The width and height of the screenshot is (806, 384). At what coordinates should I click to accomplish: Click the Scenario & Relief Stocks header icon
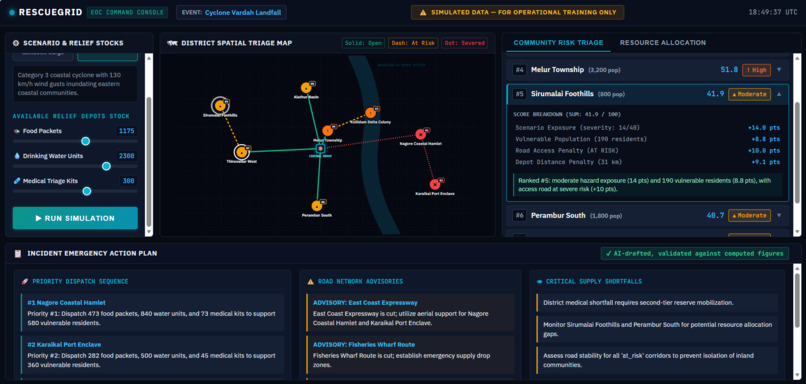16,43
